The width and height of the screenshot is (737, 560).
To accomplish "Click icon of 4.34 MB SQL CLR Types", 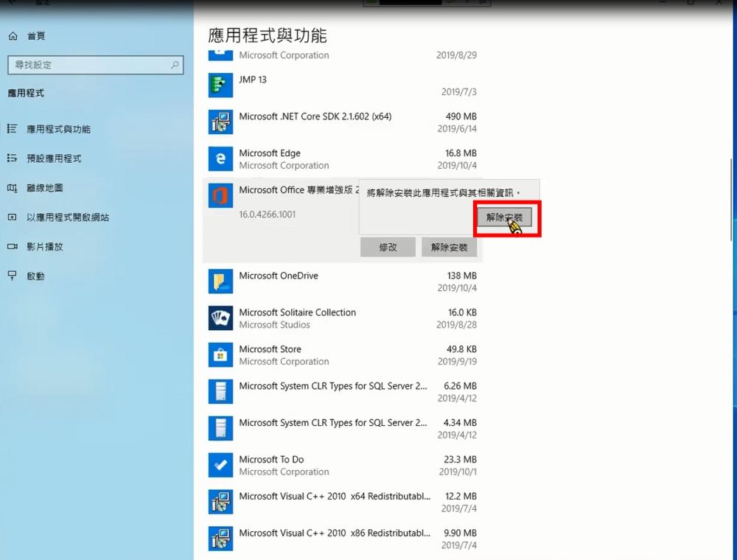I will point(220,428).
